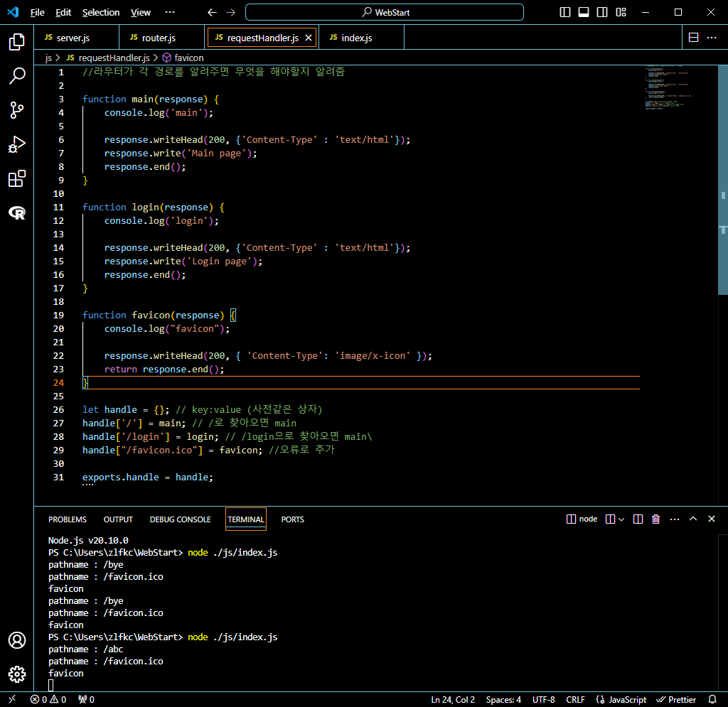Click the js breadcrumb folder
This screenshot has height=707, width=728.
point(48,58)
